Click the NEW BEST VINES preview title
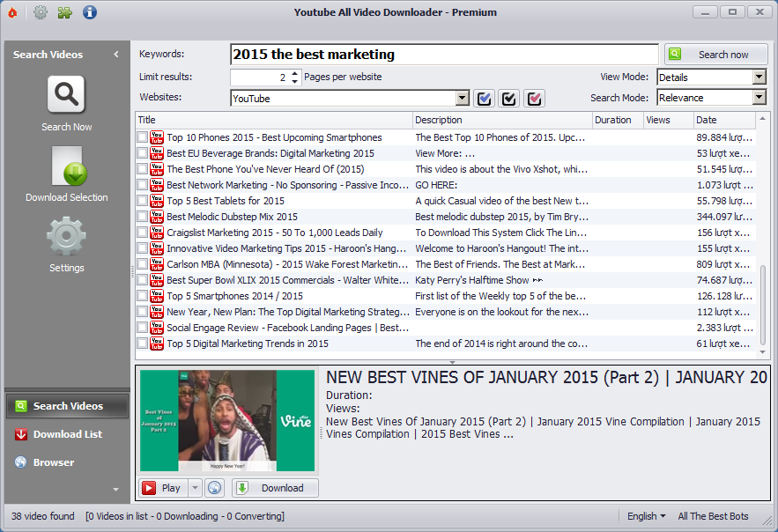778x532 pixels. tap(547, 377)
